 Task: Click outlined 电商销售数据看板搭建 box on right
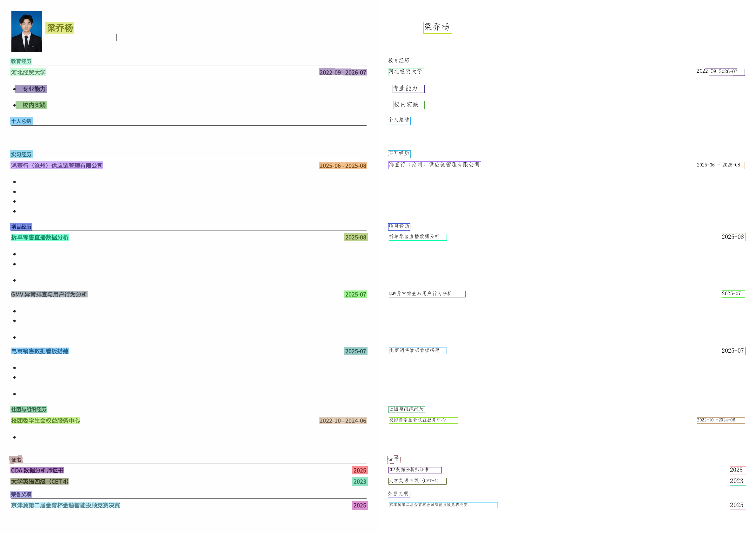(417, 351)
